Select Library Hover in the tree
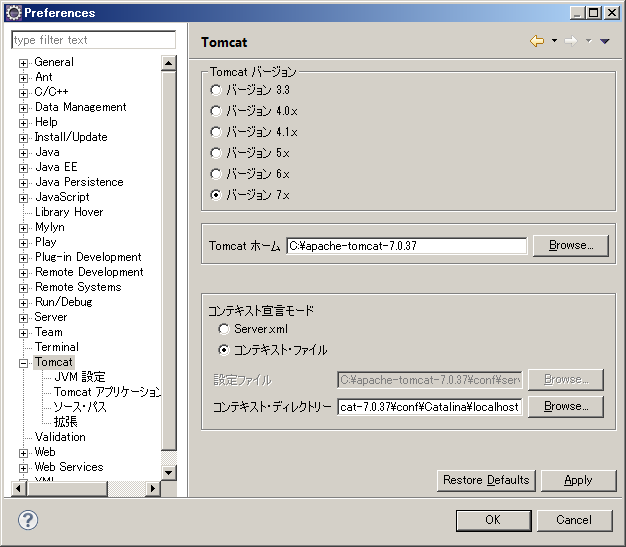This screenshot has height=547, width=626. 69,212
